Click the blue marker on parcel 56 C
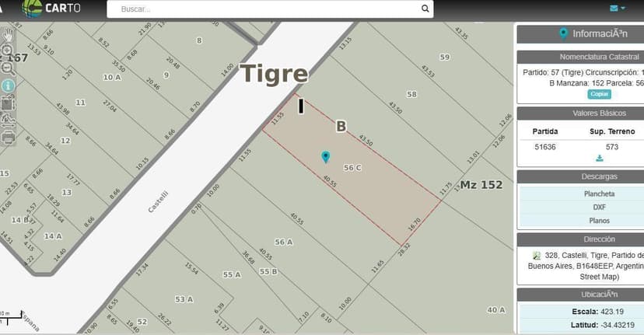 pos(326,157)
